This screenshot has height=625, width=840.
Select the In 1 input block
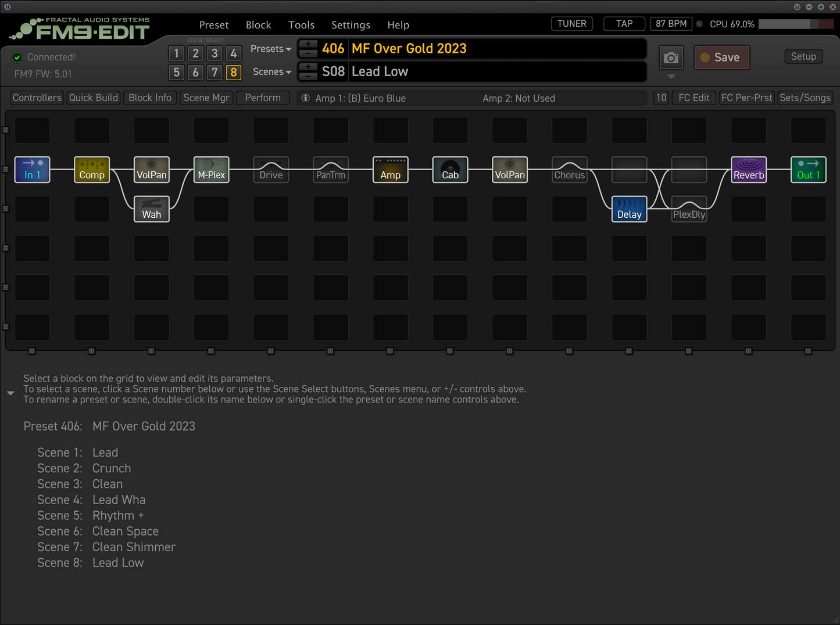click(32, 170)
